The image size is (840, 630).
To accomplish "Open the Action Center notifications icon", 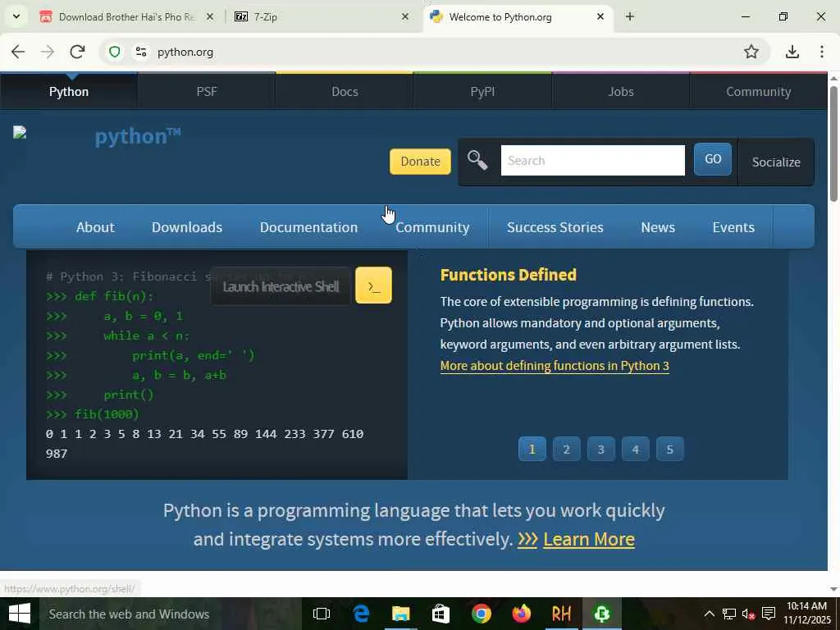I will pyautogui.click(x=768, y=614).
